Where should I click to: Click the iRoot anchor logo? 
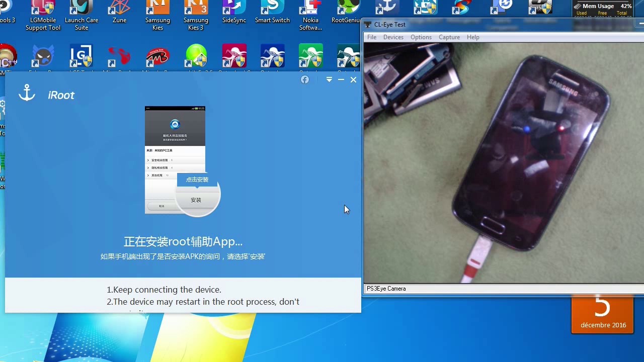click(27, 93)
